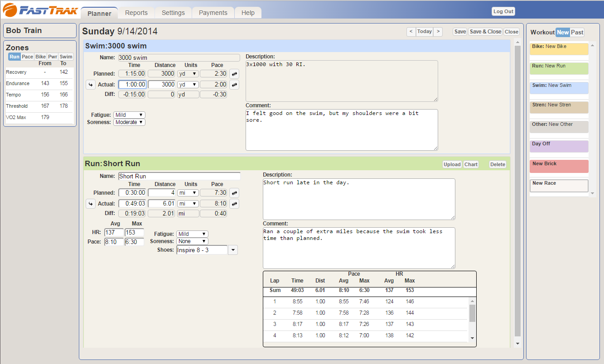Toggle Workout list to New

click(563, 33)
